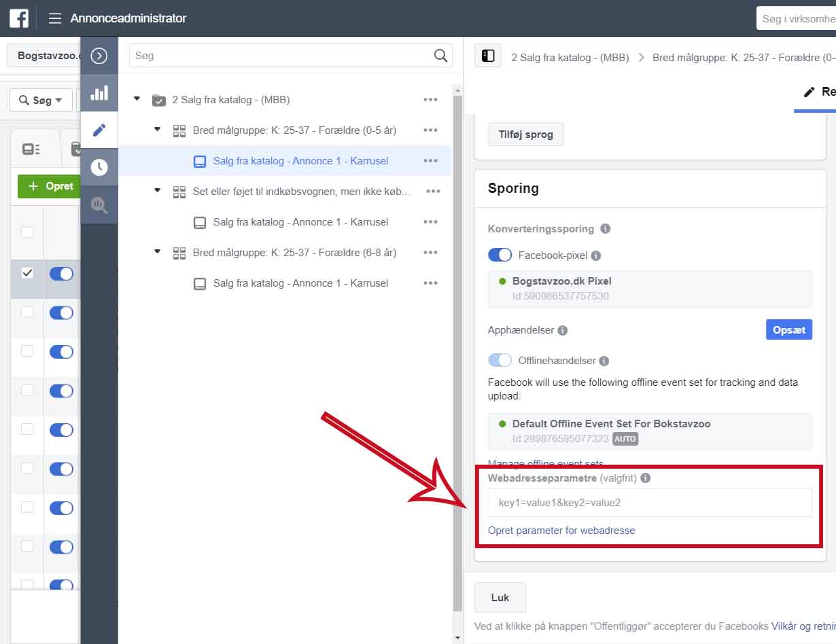
Task: Select the pencil edit icon in sidebar
Action: point(99,130)
